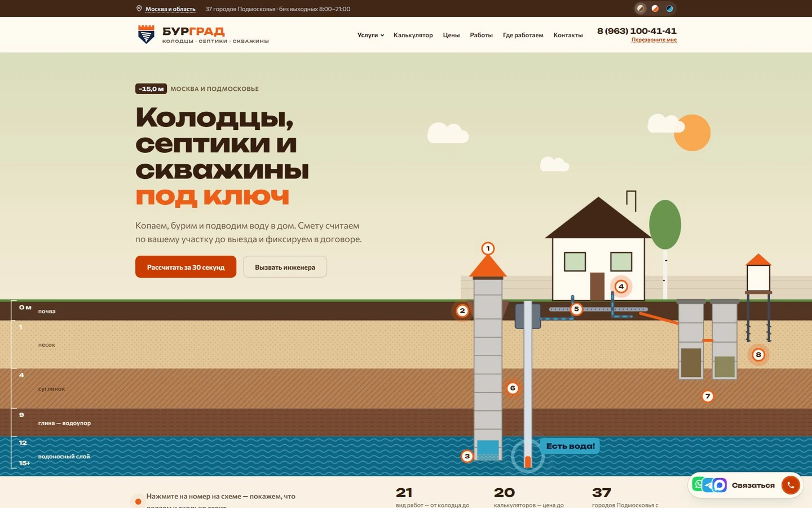Click the orange phone call icon
This screenshot has width=812, height=508.
pyautogui.click(x=791, y=485)
